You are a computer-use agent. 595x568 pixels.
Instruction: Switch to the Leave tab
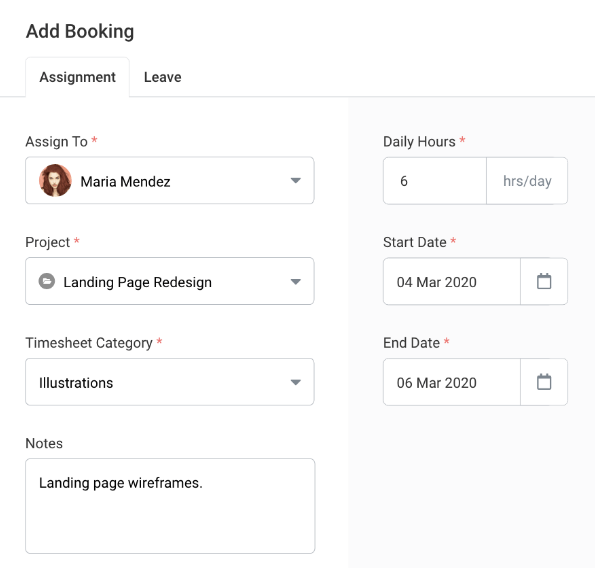click(x=162, y=77)
